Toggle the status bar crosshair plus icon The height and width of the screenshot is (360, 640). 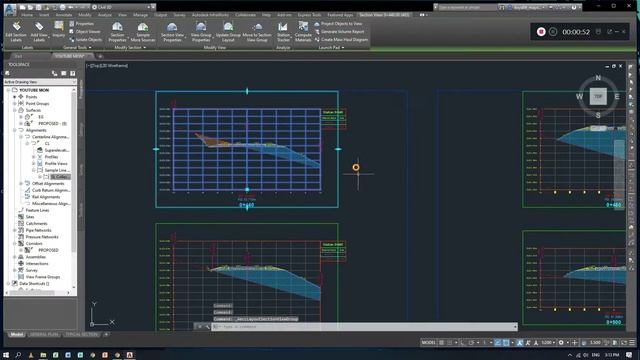[575, 342]
